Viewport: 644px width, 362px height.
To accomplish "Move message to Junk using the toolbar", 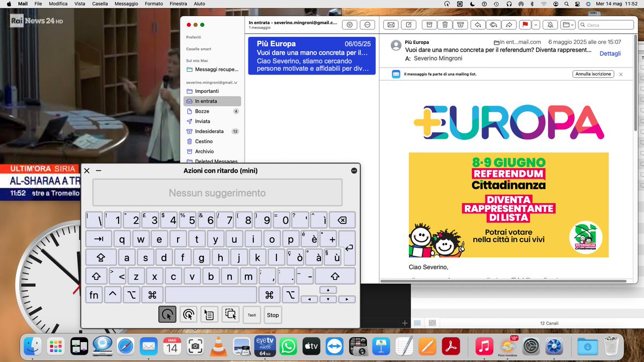I will [460, 25].
